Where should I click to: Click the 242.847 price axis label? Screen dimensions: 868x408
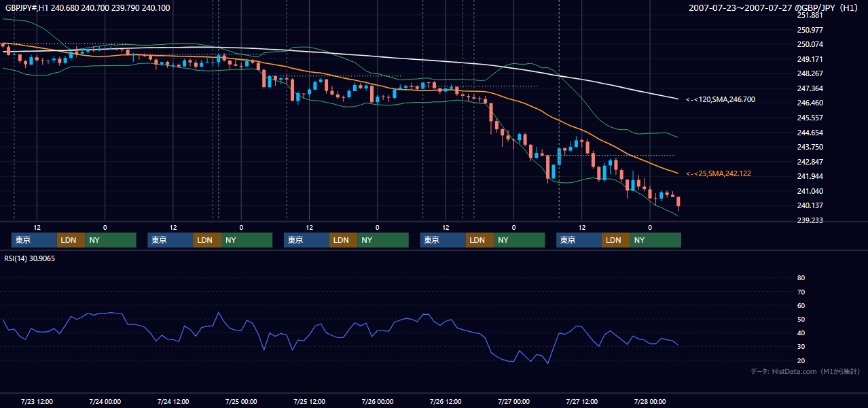(810, 162)
